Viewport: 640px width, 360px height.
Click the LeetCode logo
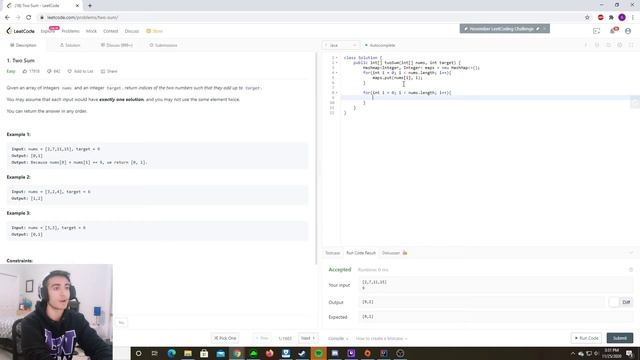pos(20,31)
